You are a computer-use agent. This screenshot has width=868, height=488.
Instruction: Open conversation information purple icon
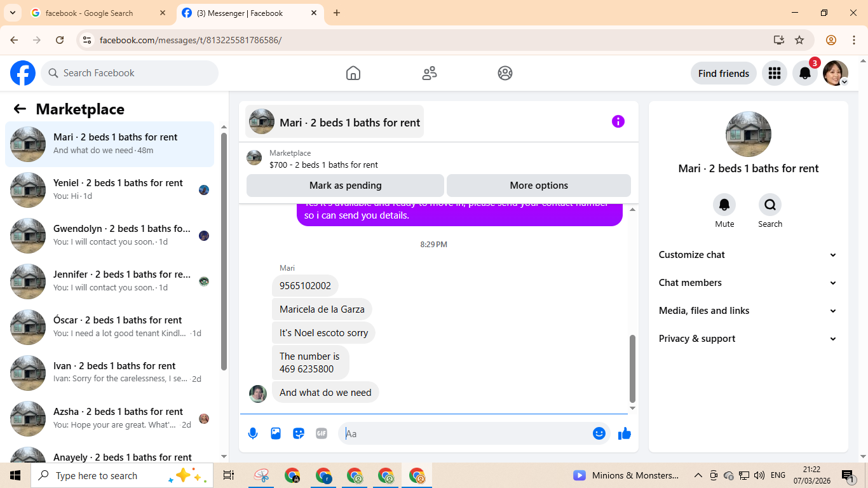pyautogui.click(x=618, y=121)
